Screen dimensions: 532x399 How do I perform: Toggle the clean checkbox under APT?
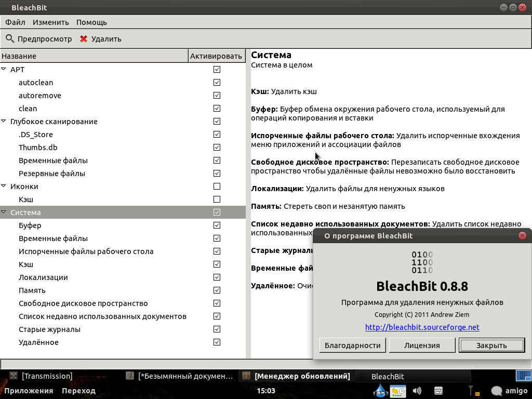point(217,108)
